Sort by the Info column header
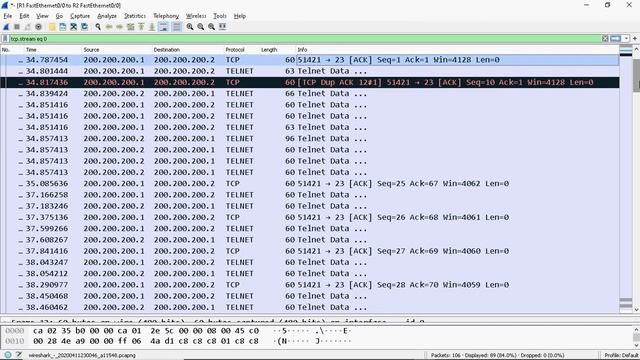This screenshot has width=640, height=360. [x=457, y=50]
